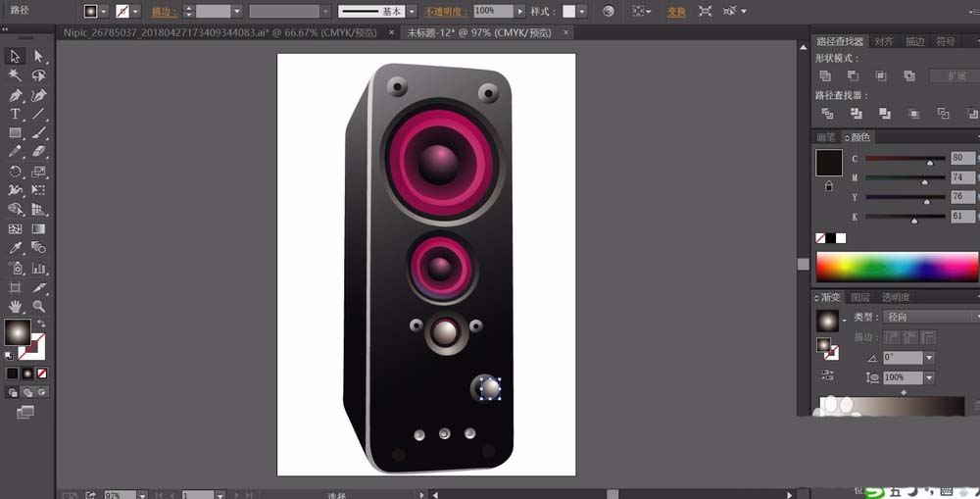The image size is (980, 499).
Task: Switch to the Nipic_26785037 document tab
Action: click(220, 32)
